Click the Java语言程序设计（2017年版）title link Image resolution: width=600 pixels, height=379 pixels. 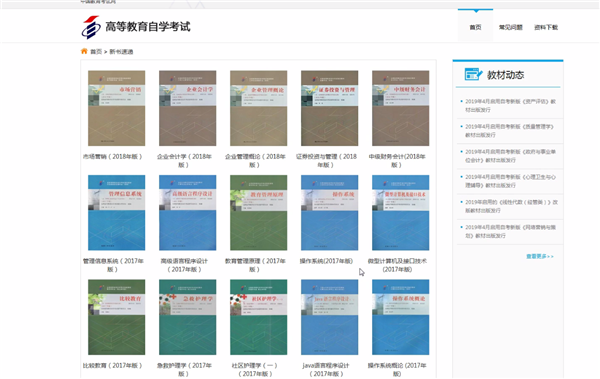pyautogui.click(x=326, y=369)
